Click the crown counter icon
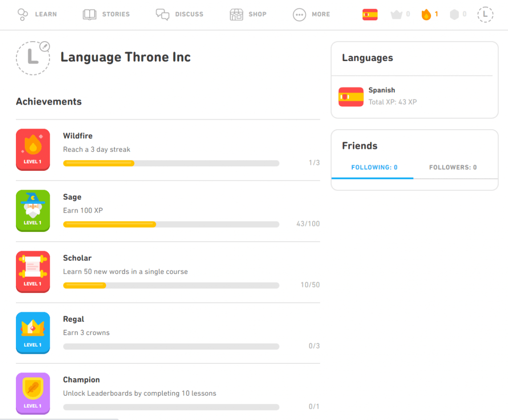This screenshot has height=420, width=508. (x=395, y=14)
